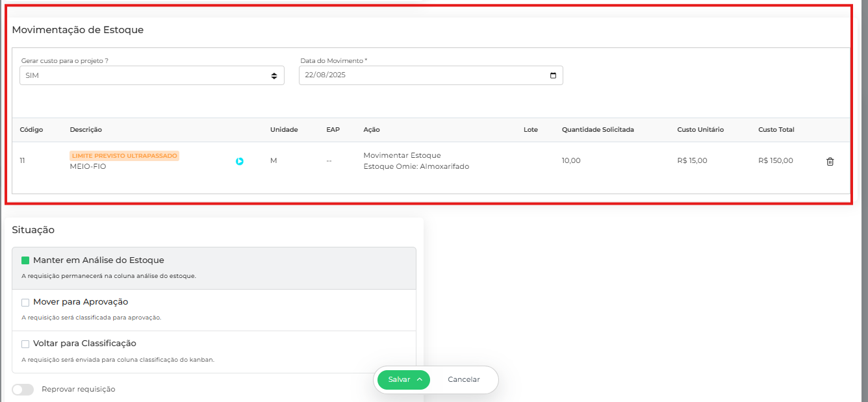Click the calendar icon in Data do Movimento
The width and height of the screenshot is (868, 402).
point(553,75)
